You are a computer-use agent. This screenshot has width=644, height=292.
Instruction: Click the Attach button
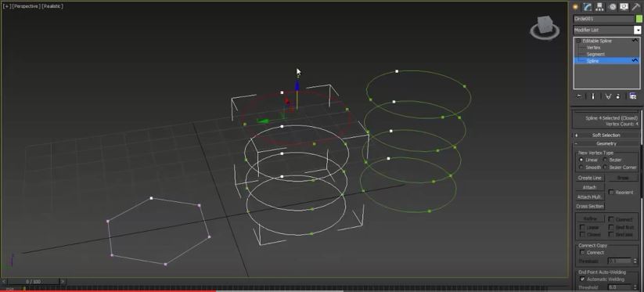click(590, 187)
